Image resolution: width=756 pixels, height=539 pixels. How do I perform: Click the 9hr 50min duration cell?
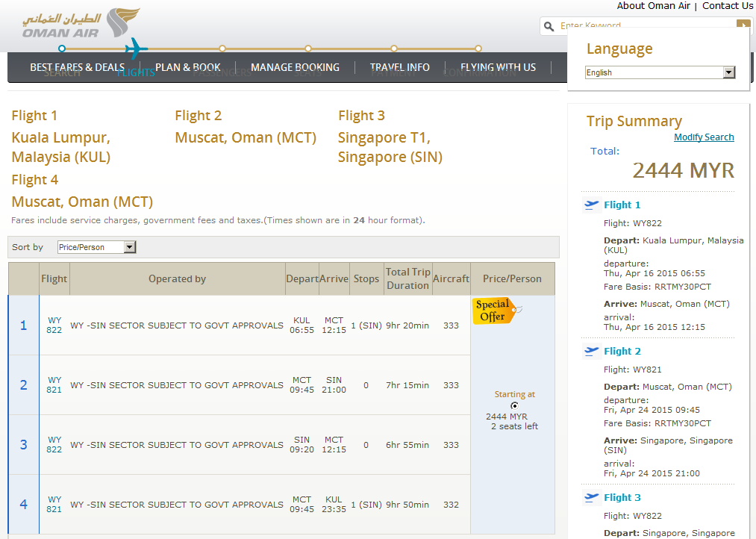click(x=407, y=505)
